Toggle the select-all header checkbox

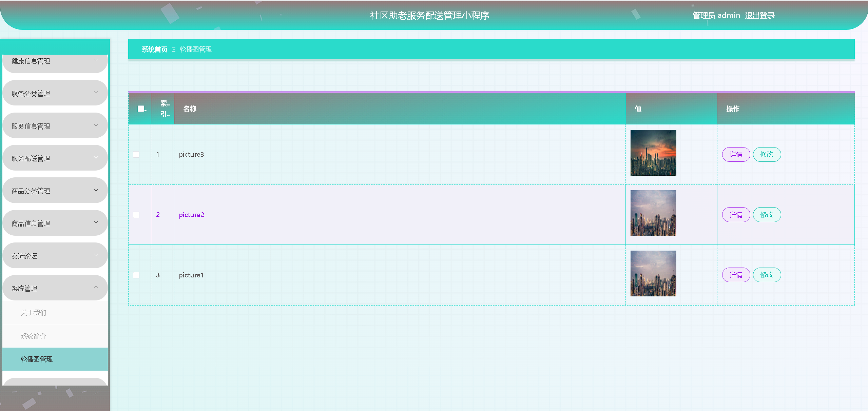point(141,109)
